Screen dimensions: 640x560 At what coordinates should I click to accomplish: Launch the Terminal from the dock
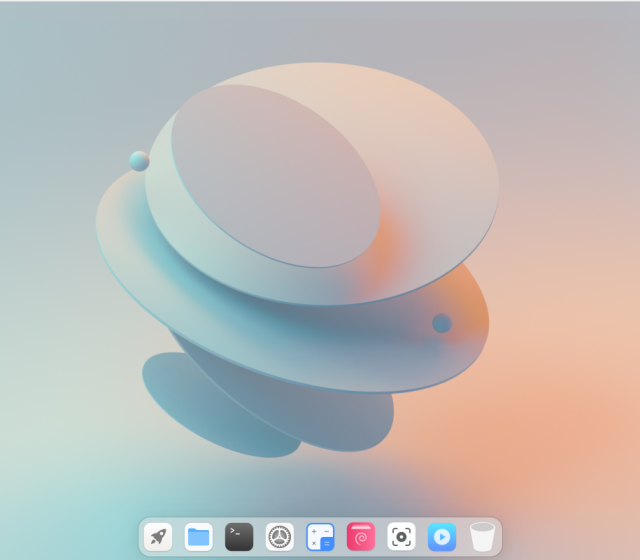click(239, 537)
